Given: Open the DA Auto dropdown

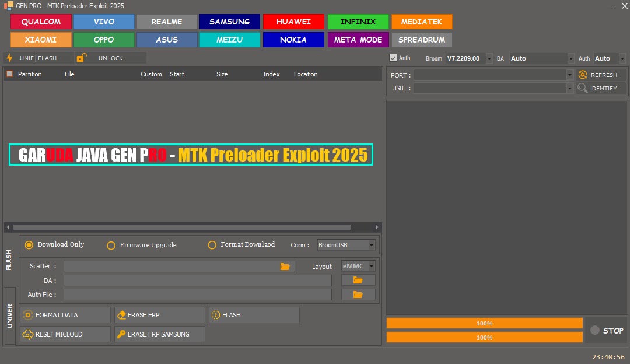Looking at the screenshot, I should pyautogui.click(x=570, y=58).
